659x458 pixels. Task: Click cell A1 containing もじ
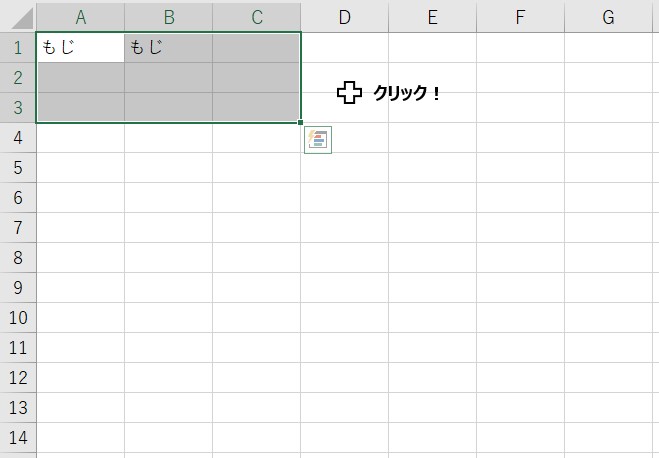point(80,47)
